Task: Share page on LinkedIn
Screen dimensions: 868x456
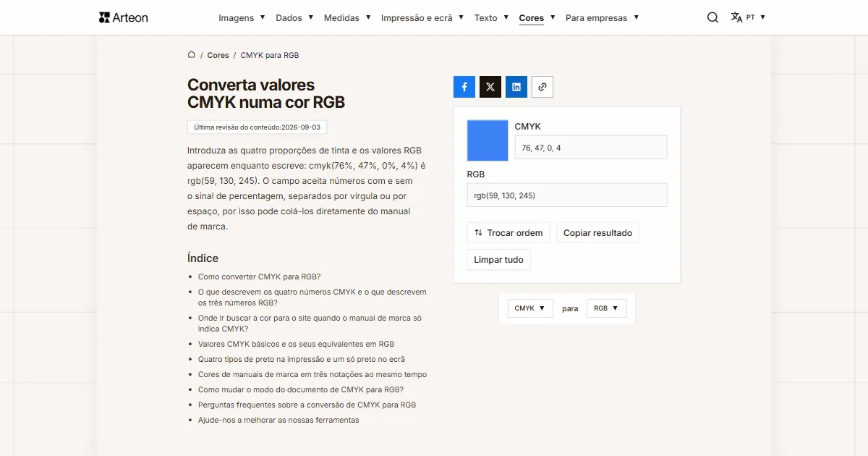Action: 516,87
